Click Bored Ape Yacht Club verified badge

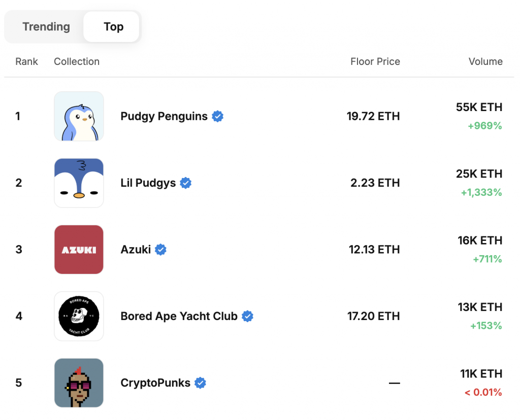coord(247,316)
